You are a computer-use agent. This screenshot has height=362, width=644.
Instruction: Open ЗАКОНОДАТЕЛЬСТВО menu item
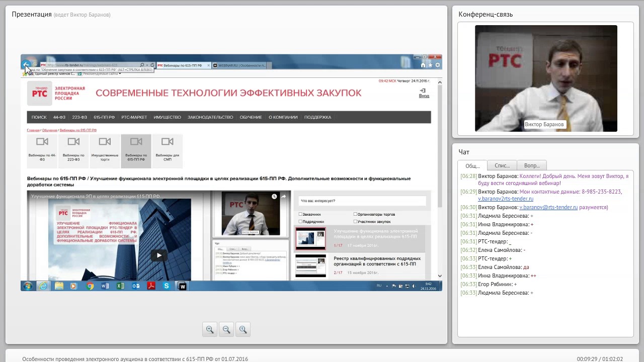(x=210, y=117)
